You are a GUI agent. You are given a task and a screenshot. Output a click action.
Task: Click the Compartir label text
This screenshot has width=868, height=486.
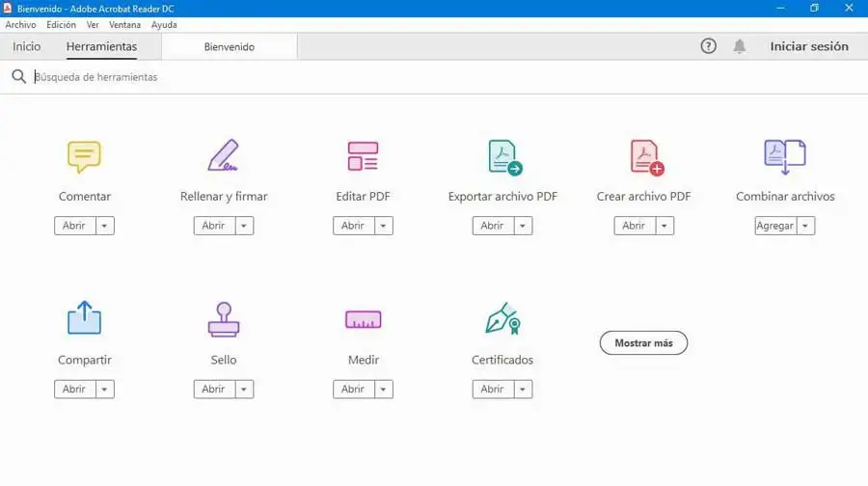pos(85,360)
